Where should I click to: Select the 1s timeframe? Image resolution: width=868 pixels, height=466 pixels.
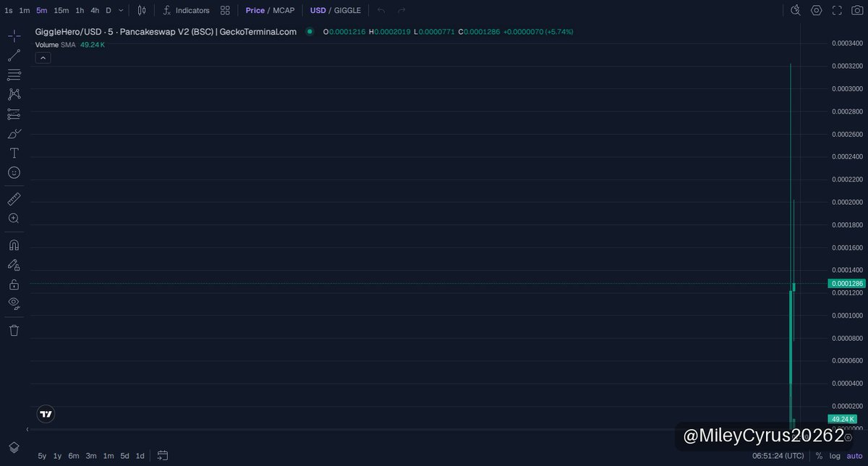click(9, 10)
